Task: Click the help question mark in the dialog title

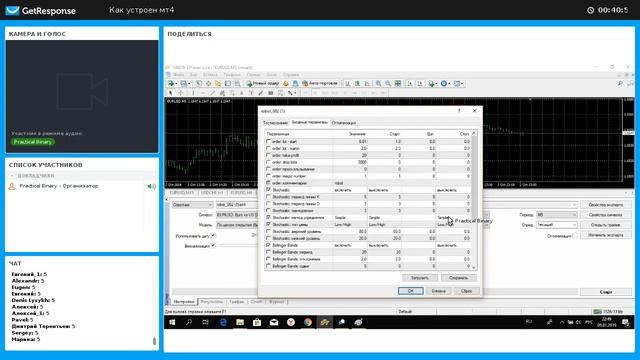Action: [459, 111]
